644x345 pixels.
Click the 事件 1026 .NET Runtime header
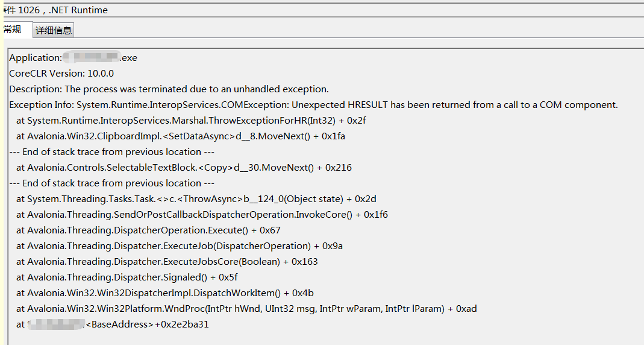(55, 10)
